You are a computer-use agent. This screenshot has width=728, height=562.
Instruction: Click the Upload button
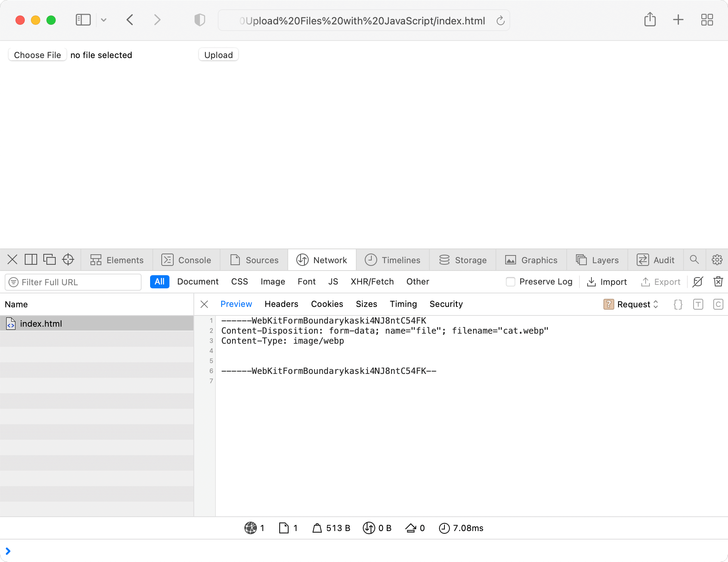tap(218, 55)
